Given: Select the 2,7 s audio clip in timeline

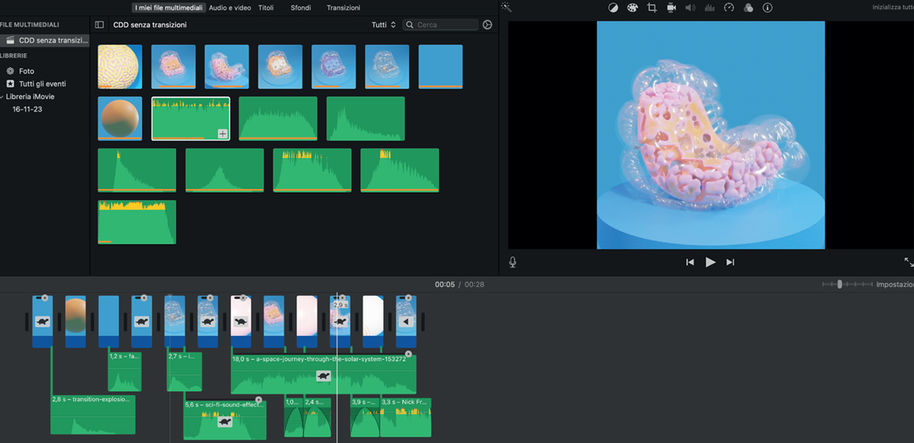Looking at the screenshot, I should coord(185,372).
